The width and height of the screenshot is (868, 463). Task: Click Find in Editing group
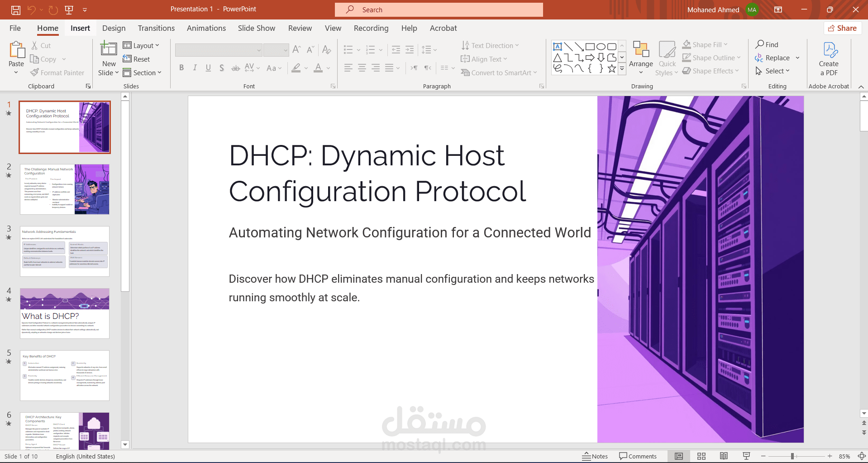coord(767,44)
